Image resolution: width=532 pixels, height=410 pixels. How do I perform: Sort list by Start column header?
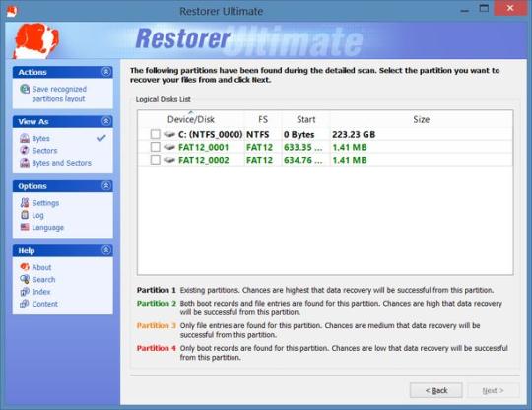coord(306,119)
